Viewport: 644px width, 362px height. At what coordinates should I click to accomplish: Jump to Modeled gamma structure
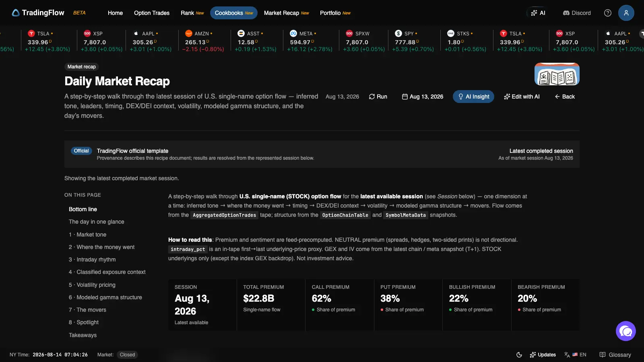pyautogui.click(x=105, y=297)
